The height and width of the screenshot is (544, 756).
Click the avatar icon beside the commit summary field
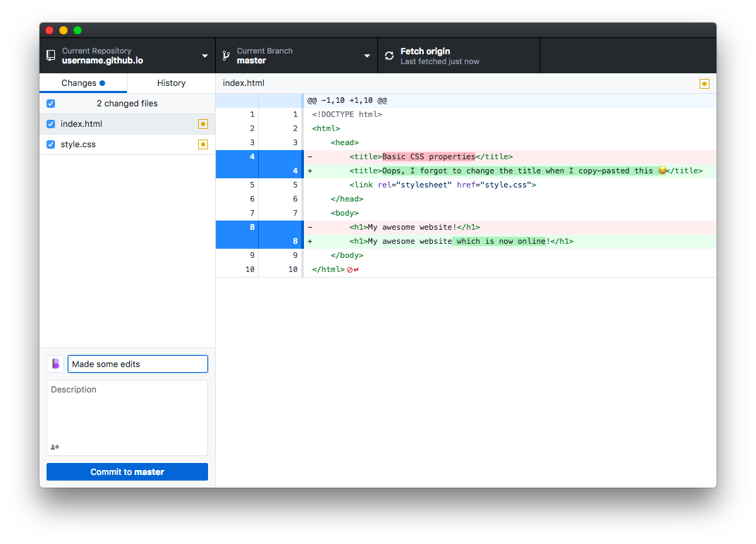click(55, 364)
